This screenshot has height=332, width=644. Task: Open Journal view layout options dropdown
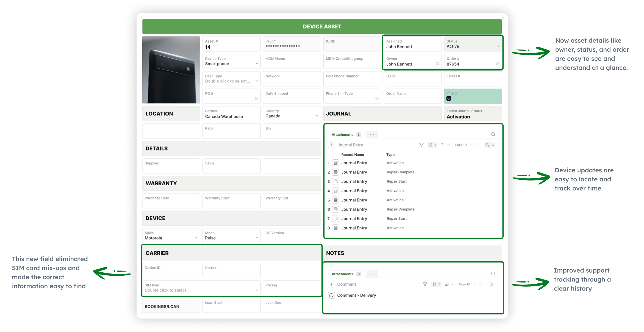point(445,145)
